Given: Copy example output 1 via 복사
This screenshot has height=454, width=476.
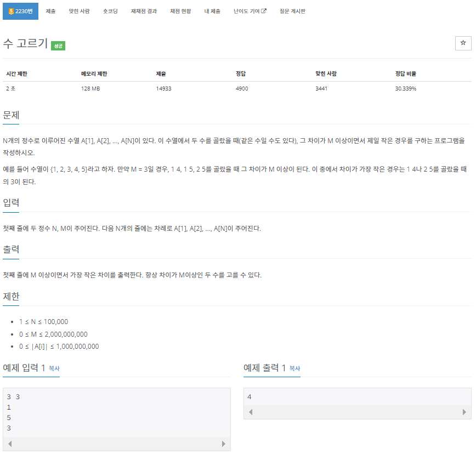Looking at the screenshot, I should tap(295, 368).
